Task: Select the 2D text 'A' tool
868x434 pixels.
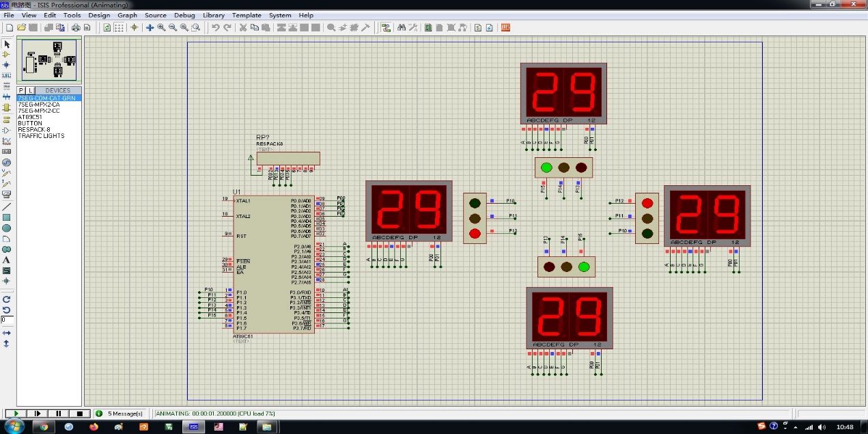Action: click(7, 260)
